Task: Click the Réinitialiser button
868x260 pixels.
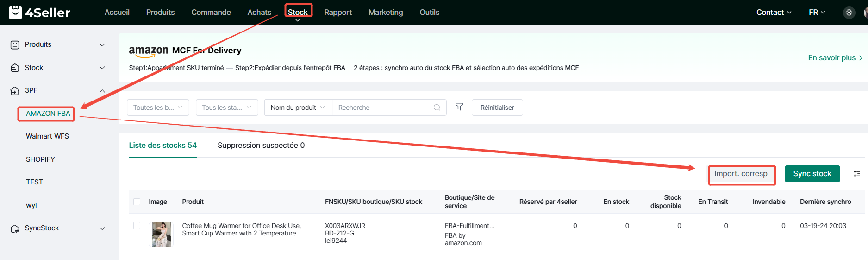Action: 497,108
